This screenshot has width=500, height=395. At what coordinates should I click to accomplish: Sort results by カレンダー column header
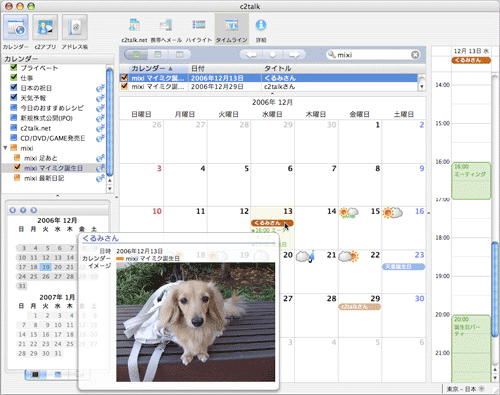point(154,68)
